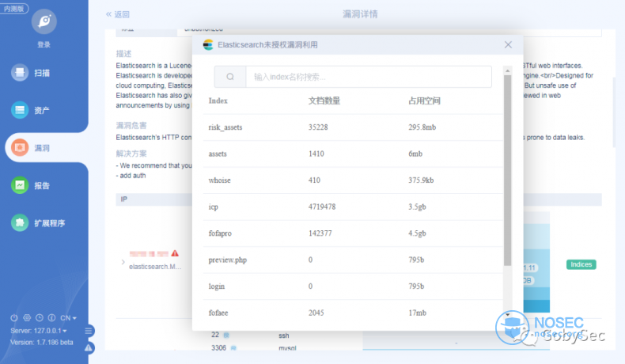Click the info icon in sidebar
The width and height of the screenshot is (625, 364).
click(x=51, y=318)
